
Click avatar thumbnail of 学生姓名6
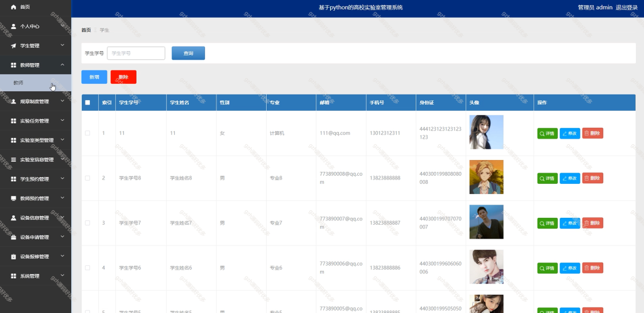tap(486, 266)
